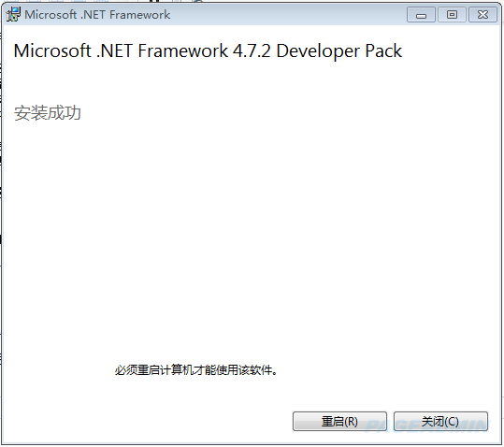Viewport: 504px width, 447px height.
Task: Click the left window border edge
Action: tap(2, 225)
